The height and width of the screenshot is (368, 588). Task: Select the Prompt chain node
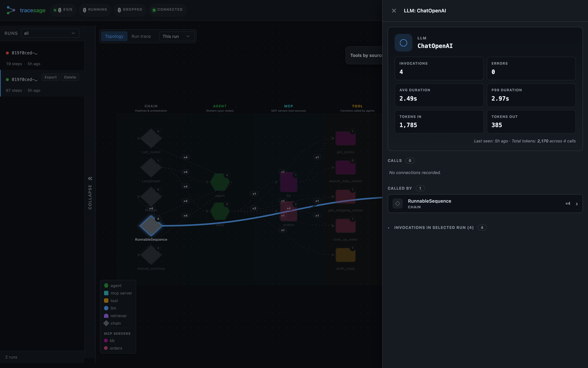tap(151, 196)
